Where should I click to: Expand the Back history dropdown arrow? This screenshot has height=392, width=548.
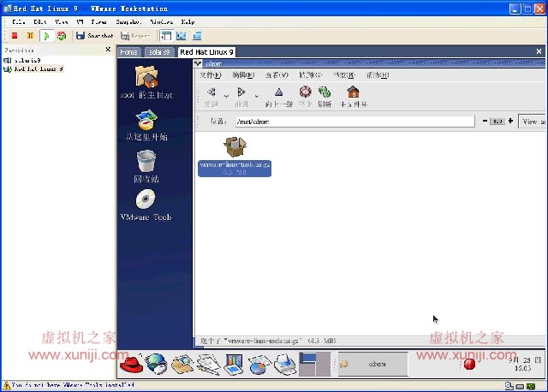[226, 96]
